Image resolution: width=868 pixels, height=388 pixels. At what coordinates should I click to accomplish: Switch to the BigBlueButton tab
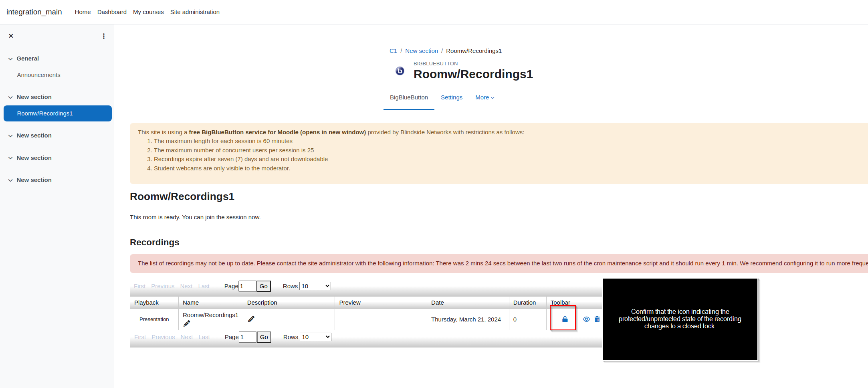409,97
